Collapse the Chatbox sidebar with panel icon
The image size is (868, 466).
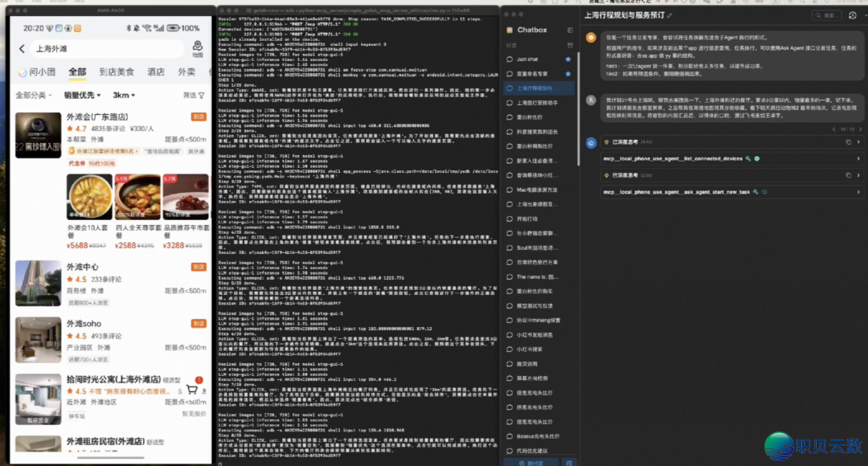[x=570, y=30]
